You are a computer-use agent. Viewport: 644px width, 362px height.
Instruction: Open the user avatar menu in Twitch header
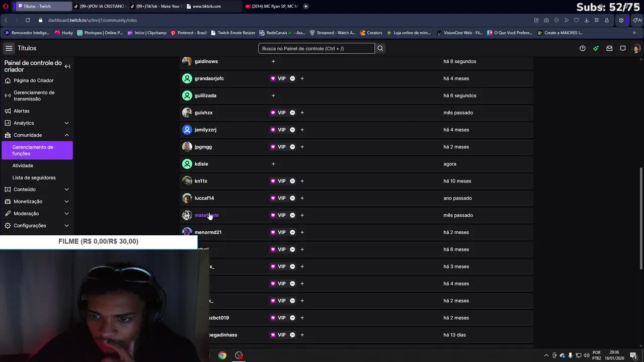pyautogui.click(x=636, y=49)
